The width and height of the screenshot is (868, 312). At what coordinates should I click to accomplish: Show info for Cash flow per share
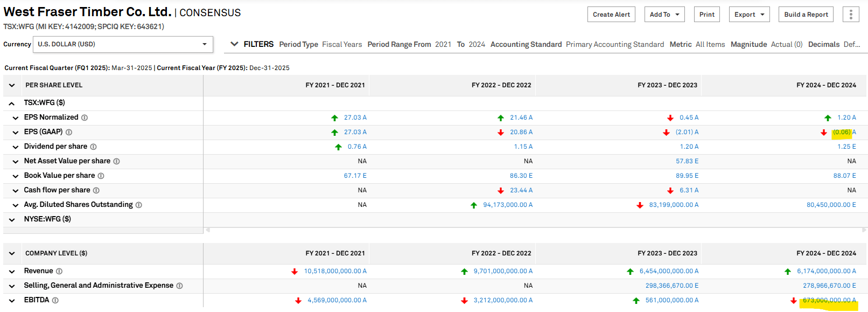pyautogui.click(x=96, y=190)
